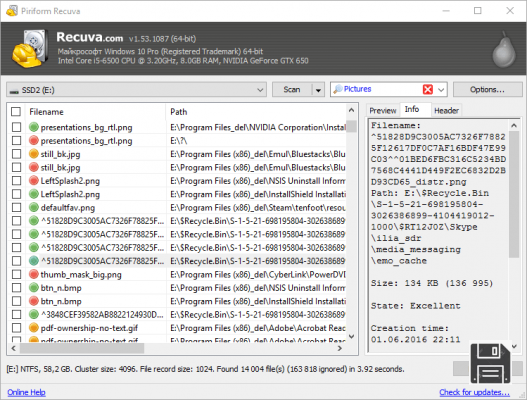Click the '01.06.2016 22:11' creation time
The height and width of the screenshot is (400, 527).
coord(415,339)
